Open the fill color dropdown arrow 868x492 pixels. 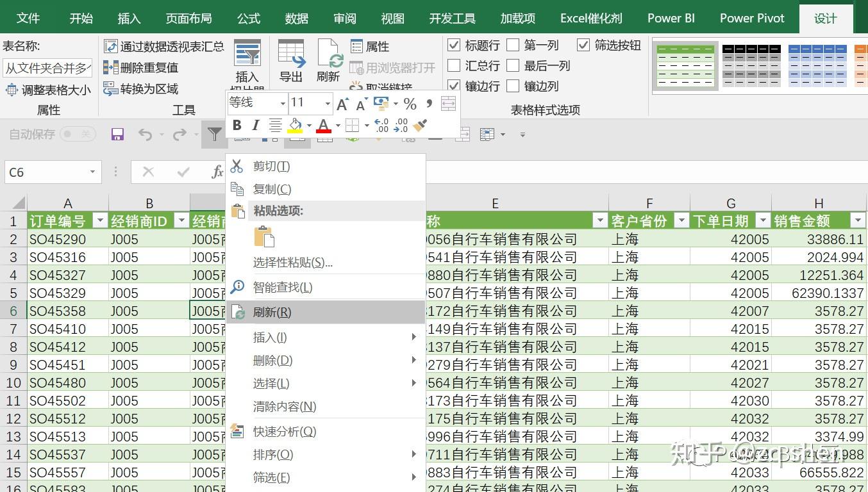point(309,126)
